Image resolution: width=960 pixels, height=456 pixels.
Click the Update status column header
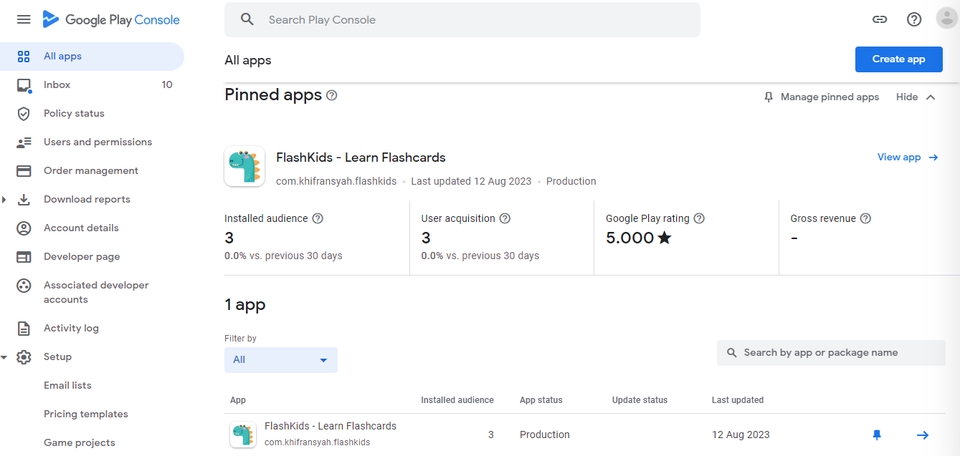click(x=640, y=400)
